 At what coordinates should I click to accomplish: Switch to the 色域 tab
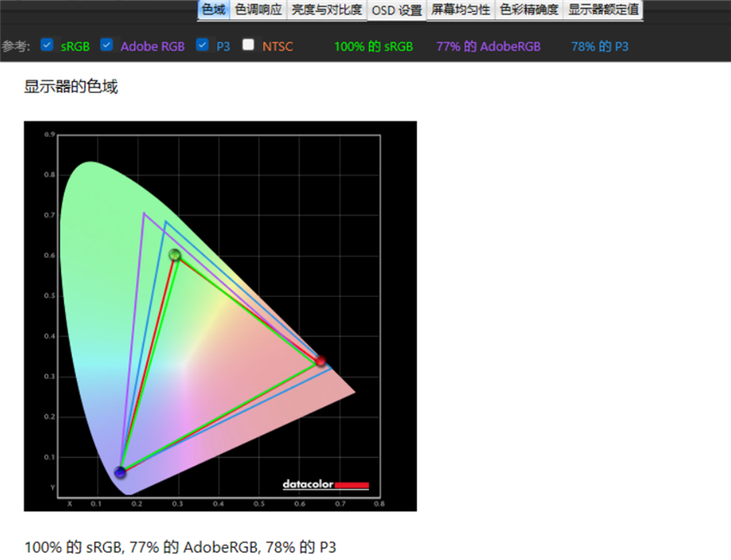click(214, 10)
